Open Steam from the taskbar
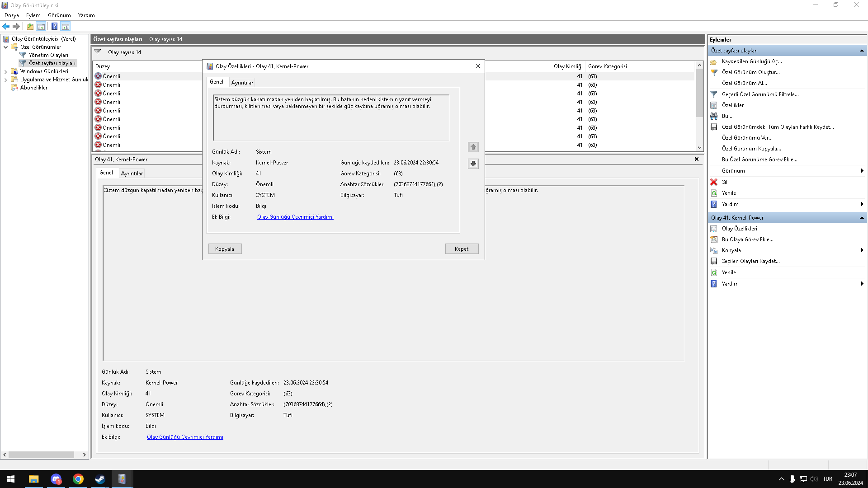The height and width of the screenshot is (488, 868). pos(100,479)
